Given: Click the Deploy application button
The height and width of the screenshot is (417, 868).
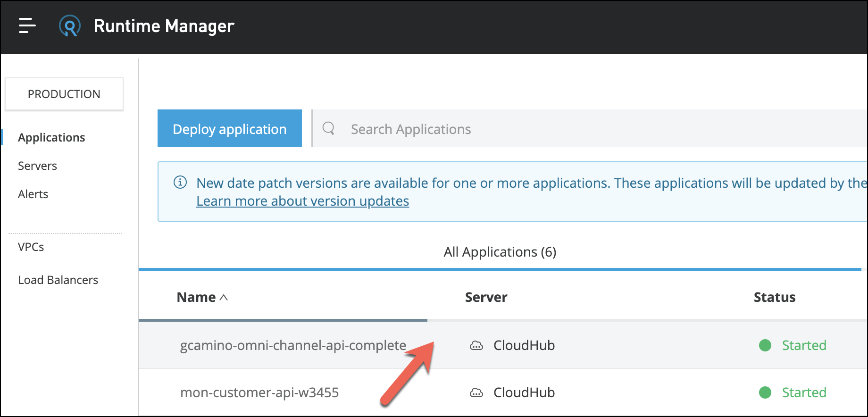Looking at the screenshot, I should (230, 128).
